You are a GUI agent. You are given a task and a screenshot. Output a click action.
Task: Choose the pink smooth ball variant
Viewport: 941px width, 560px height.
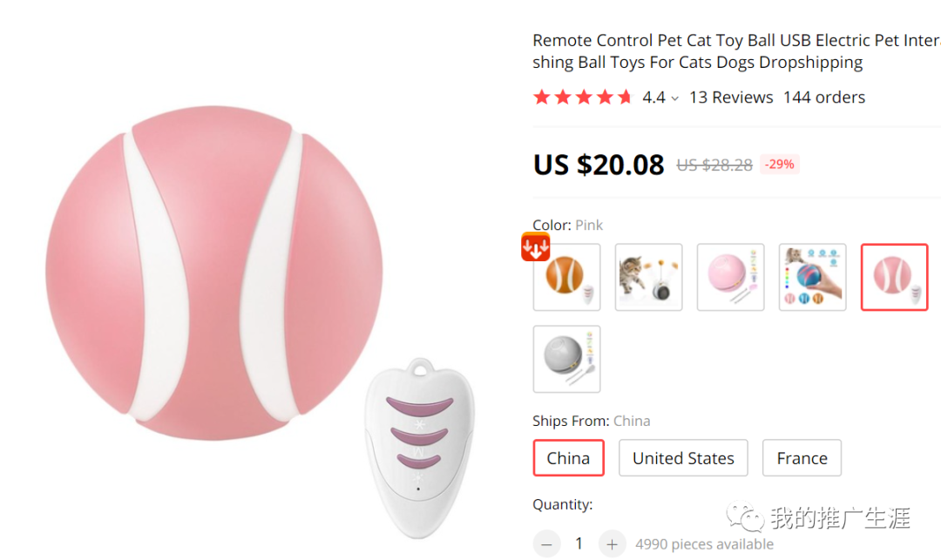730,277
